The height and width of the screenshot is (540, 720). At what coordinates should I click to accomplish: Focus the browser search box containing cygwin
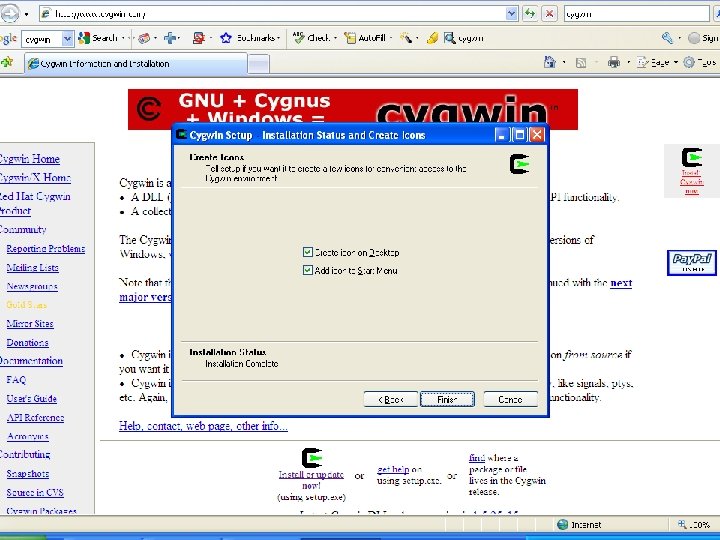[636, 14]
